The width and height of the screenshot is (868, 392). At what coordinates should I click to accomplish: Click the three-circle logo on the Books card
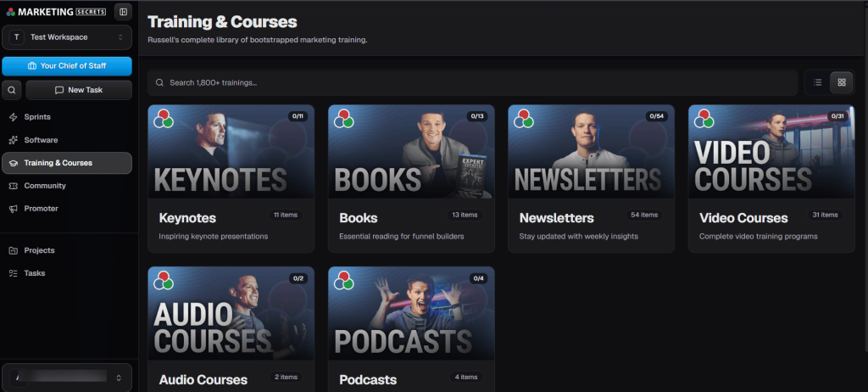coord(344,119)
